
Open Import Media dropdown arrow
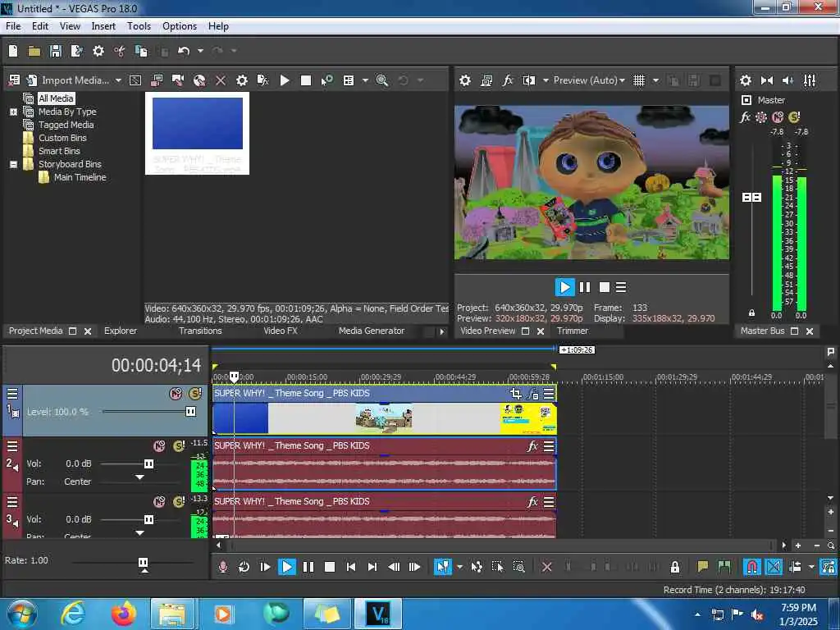pyautogui.click(x=118, y=80)
